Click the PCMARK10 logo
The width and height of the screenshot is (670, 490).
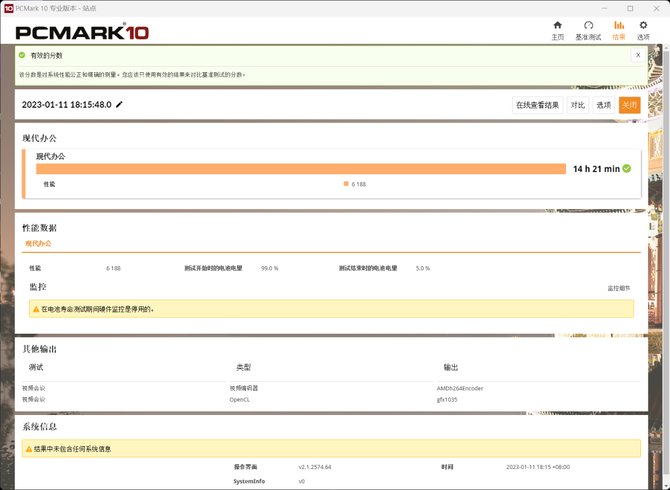point(82,32)
